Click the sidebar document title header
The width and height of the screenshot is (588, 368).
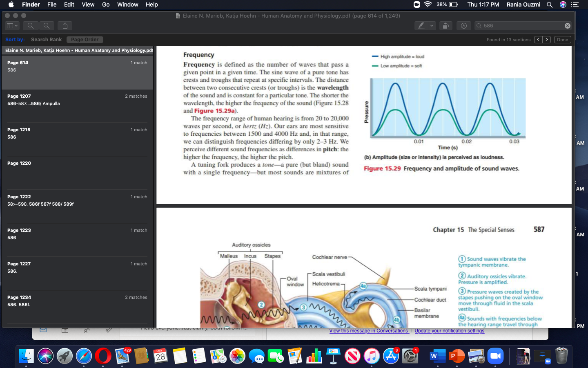click(x=78, y=50)
